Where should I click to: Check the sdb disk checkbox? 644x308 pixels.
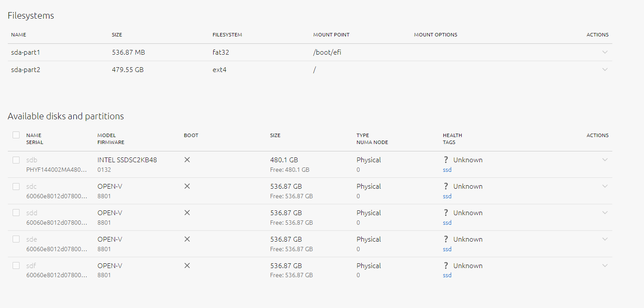click(16, 160)
